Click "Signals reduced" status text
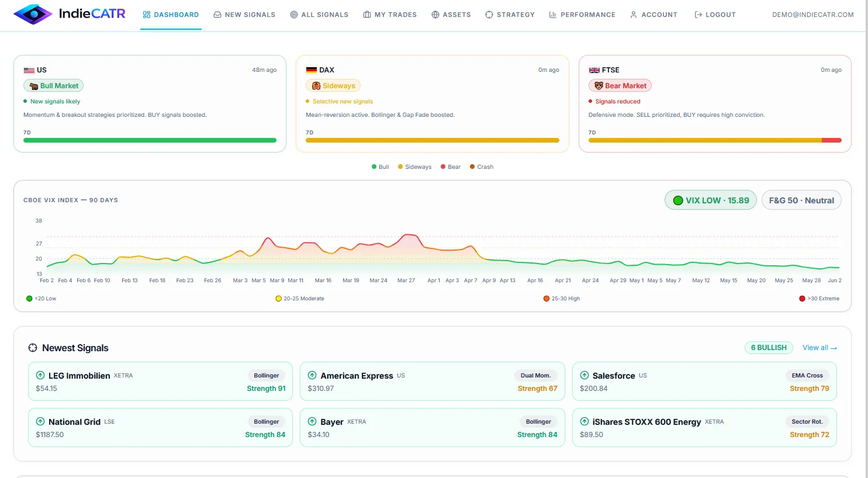868x478 pixels. pos(618,102)
